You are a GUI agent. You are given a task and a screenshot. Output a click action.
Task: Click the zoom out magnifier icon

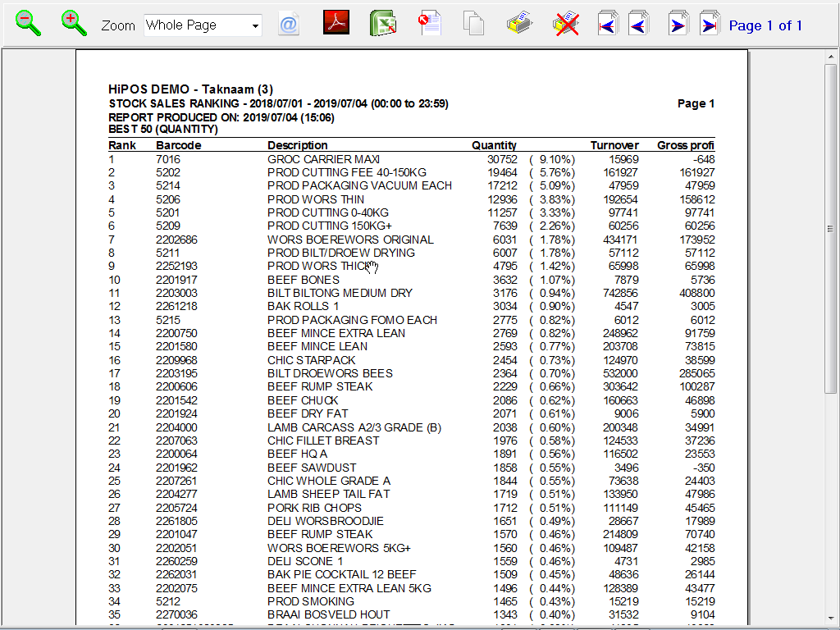click(28, 24)
